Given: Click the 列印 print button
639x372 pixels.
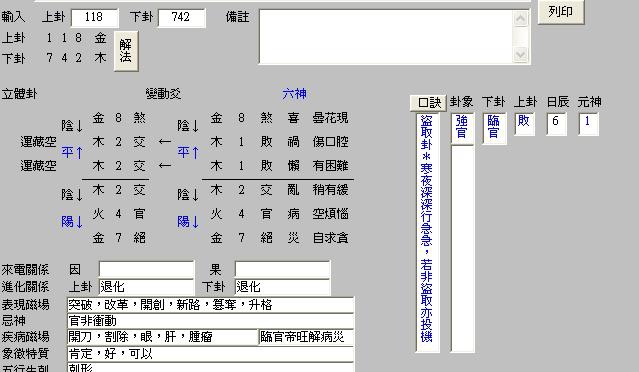Looking at the screenshot, I should 561,12.
